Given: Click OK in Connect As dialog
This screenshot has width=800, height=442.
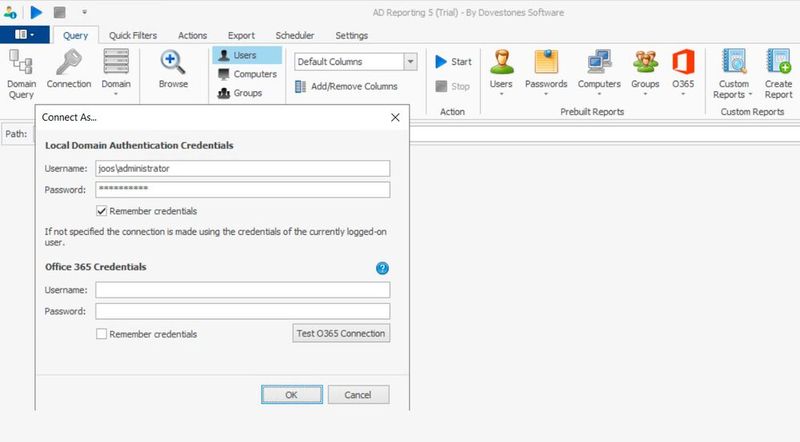Looking at the screenshot, I should pos(292,395).
